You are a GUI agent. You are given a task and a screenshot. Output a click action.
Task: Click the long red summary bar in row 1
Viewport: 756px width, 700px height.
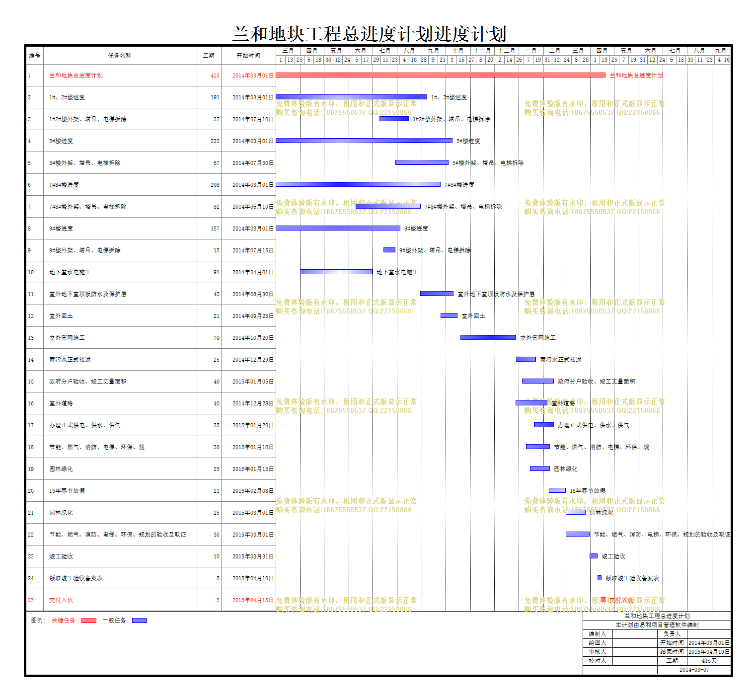pos(441,75)
